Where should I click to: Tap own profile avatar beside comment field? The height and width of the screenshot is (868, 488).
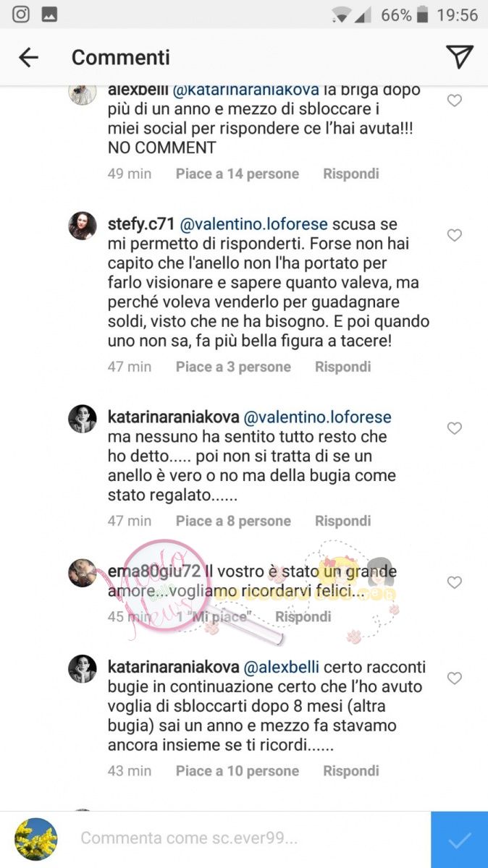[36, 839]
